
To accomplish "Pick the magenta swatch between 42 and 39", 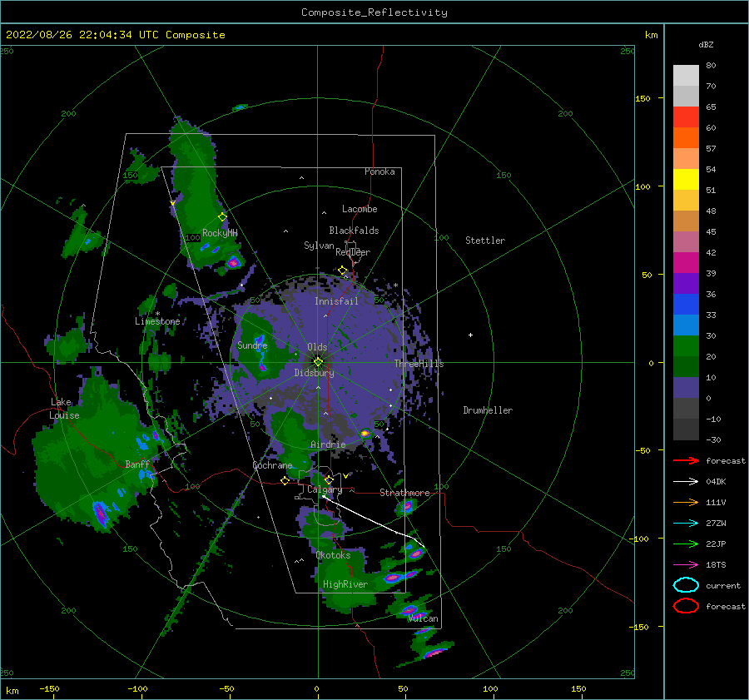I will coord(686,263).
